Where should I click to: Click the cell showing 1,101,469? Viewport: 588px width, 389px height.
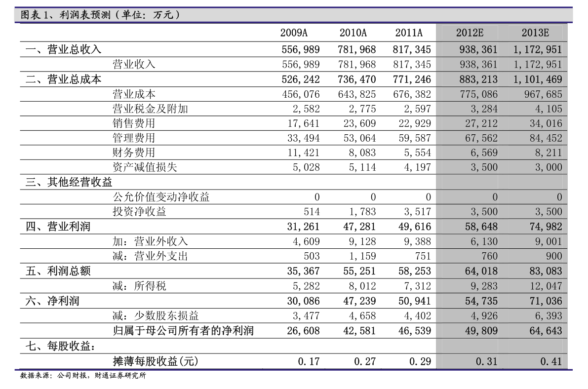click(x=537, y=79)
